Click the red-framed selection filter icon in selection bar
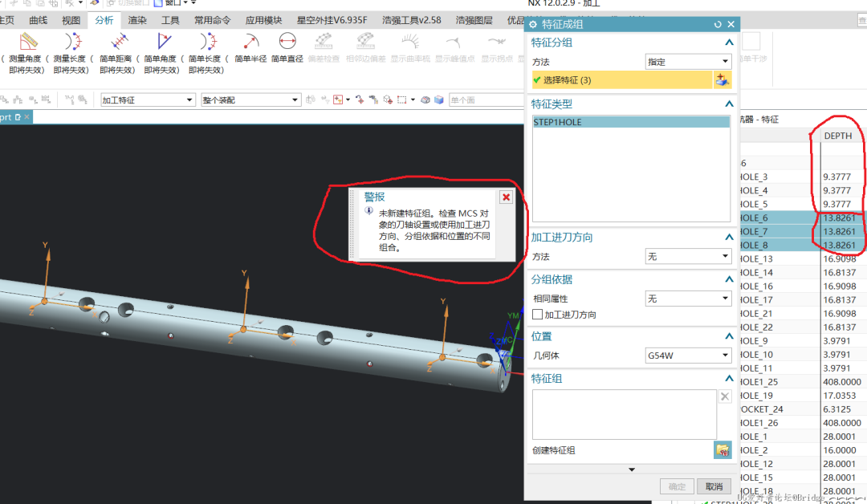The height and width of the screenshot is (504, 867). (x=338, y=100)
